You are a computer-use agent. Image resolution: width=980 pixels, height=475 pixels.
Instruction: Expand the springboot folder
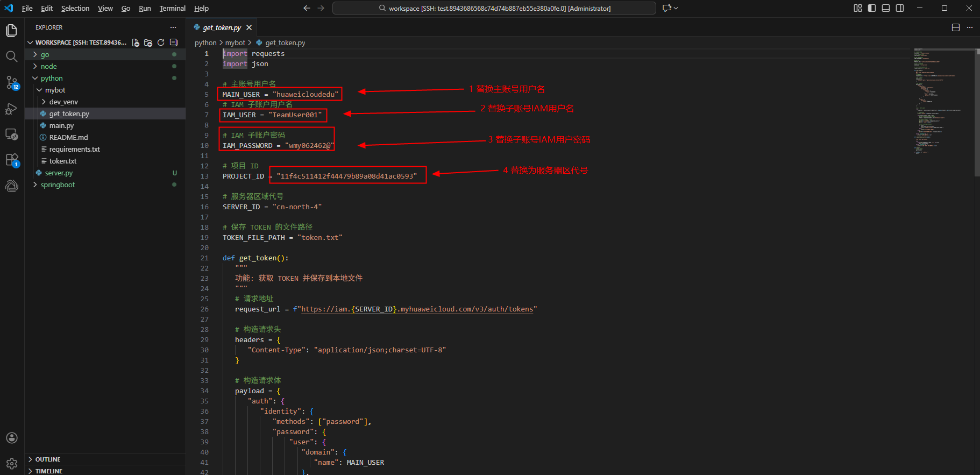[x=105, y=185]
